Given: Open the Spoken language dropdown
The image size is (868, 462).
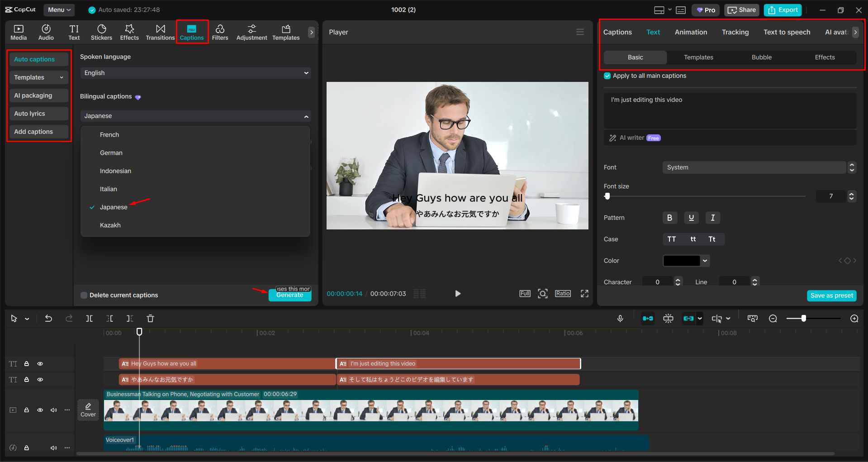Looking at the screenshot, I should [x=195, y=73].
